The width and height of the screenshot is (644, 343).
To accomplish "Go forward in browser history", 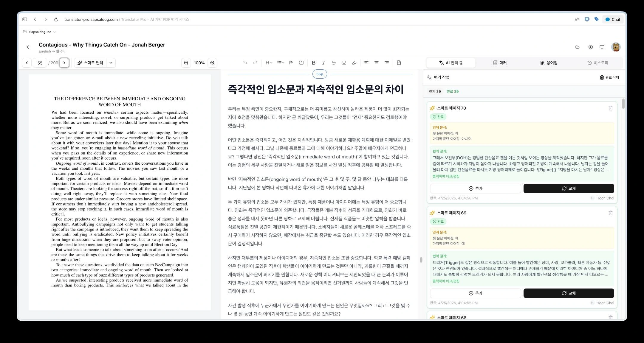I will tap(46, 19).
